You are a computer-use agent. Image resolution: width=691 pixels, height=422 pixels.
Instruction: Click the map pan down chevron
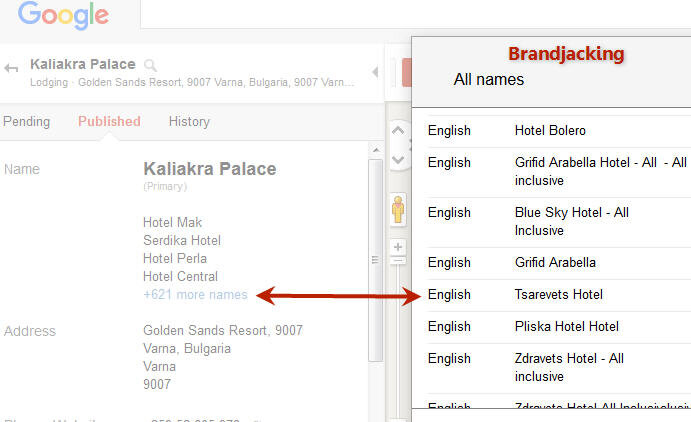(398, 159)
